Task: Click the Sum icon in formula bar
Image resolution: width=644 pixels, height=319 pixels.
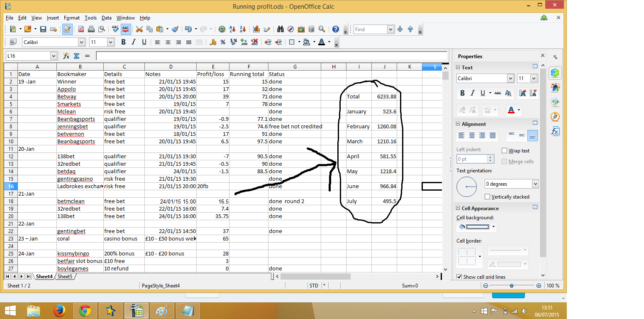Action: [76, 56]
